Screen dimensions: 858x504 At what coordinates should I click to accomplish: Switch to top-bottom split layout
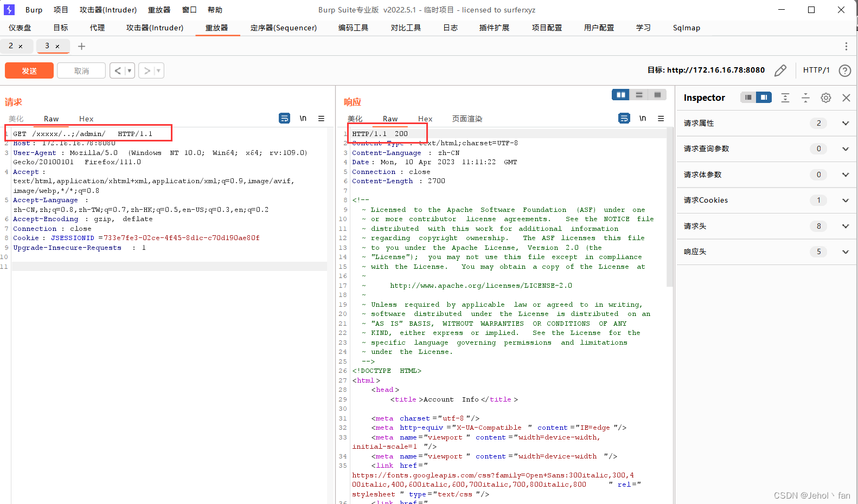(x=639, y=95)
